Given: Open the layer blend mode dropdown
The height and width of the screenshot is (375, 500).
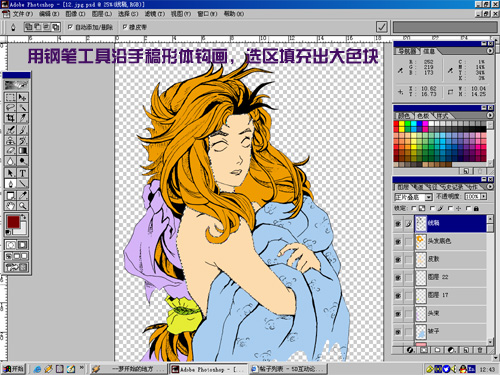Looking at the screenshot, I should pos(429,197).
